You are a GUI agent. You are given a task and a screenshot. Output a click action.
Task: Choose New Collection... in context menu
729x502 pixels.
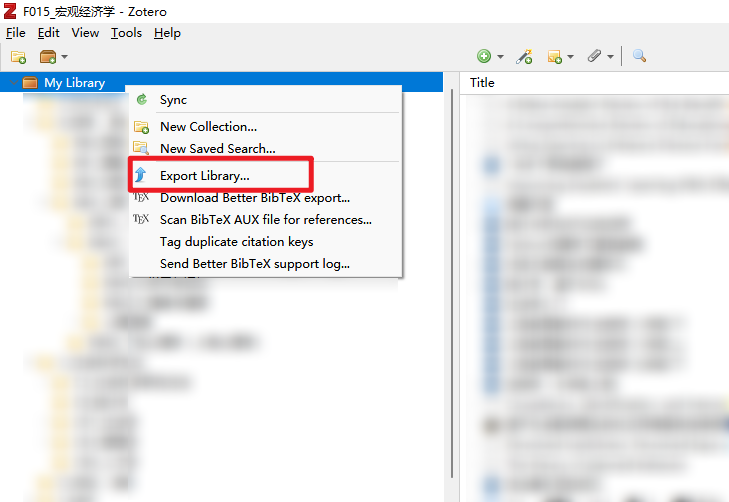tap(266, 127)
